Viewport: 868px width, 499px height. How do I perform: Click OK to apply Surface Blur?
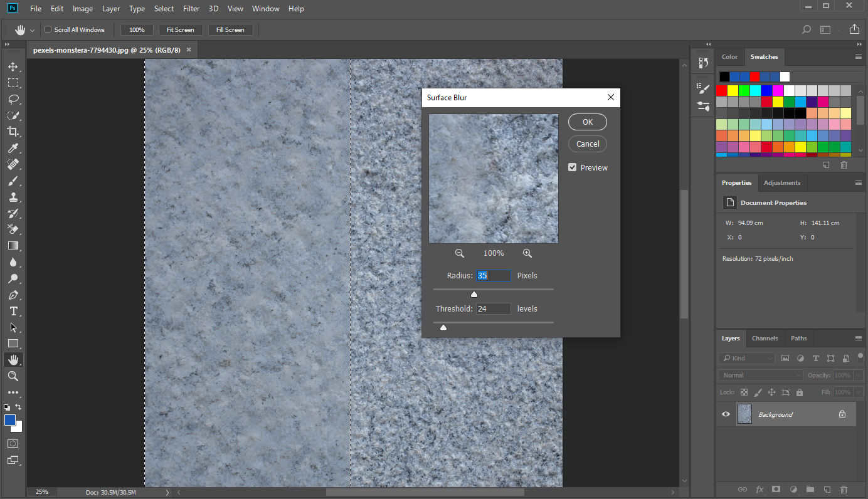coord(587,122)
